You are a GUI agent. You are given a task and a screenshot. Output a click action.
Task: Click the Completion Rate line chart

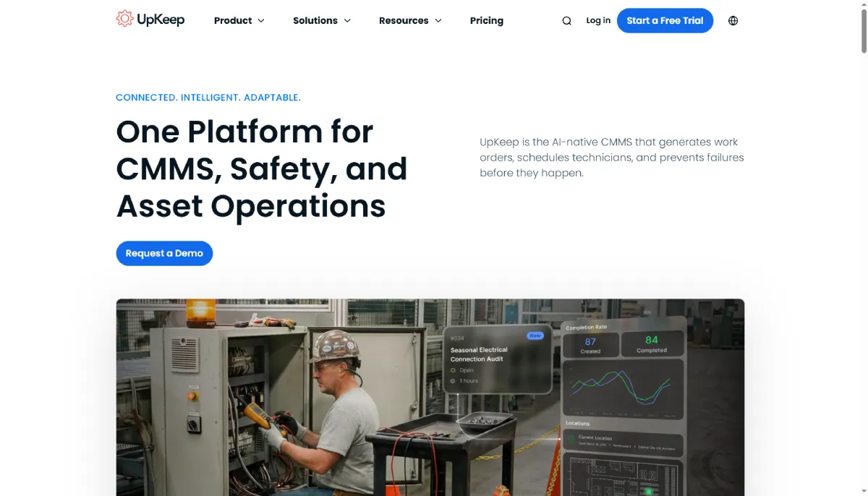[x=623, y=390]
